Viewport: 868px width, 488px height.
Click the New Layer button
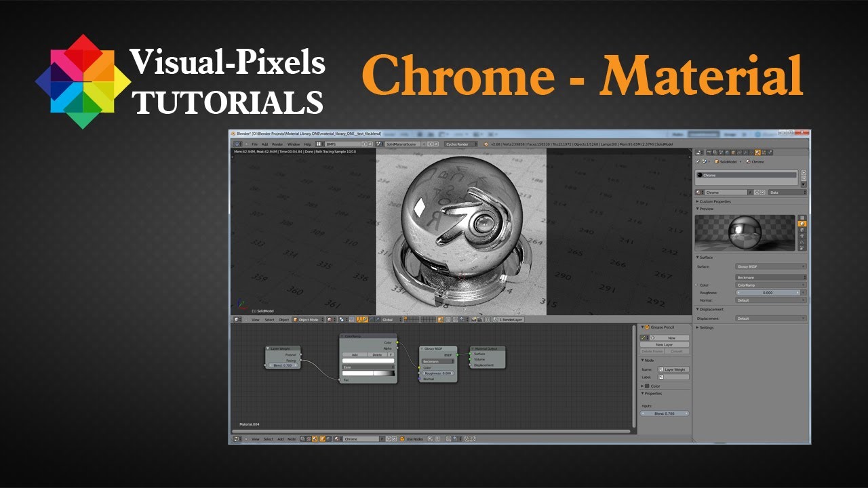664,344
